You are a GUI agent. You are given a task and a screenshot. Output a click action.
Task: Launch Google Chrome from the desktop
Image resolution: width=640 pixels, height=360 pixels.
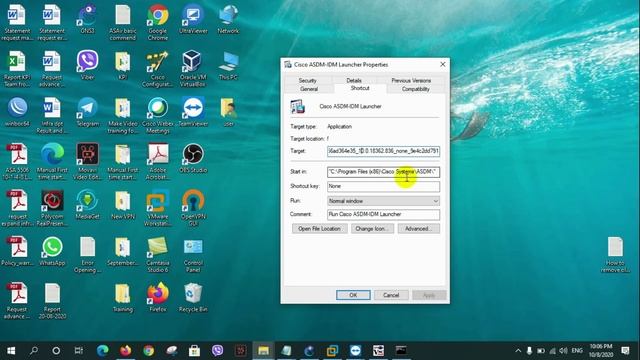point(158,22)
